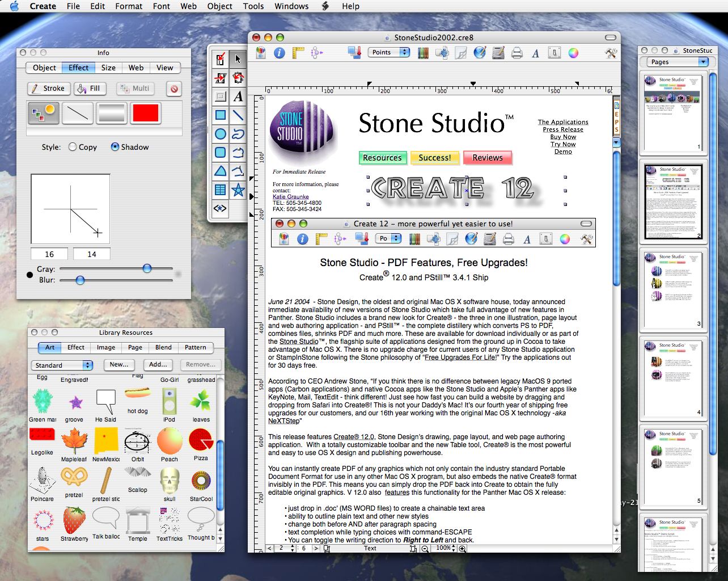The height and width of the screenshot is (581, 728).
Task: Select the rotate tool with red arrow
Action: (238, 77)
